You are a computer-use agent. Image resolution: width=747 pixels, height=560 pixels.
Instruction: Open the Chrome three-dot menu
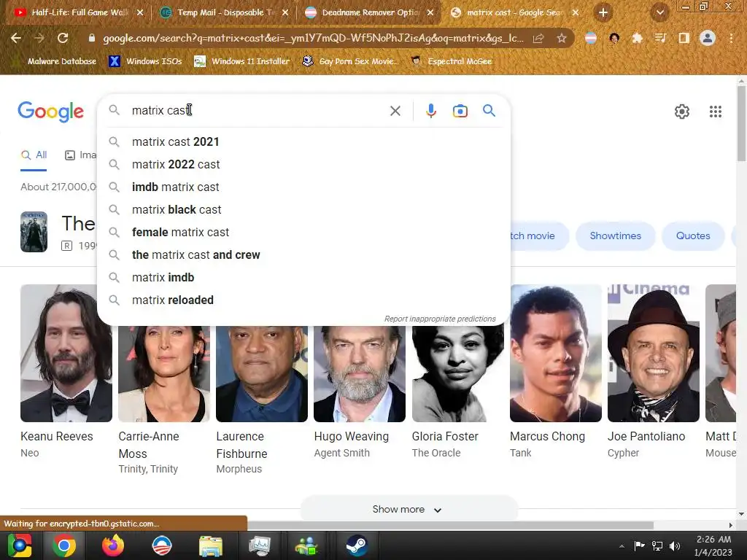(731, 38)
